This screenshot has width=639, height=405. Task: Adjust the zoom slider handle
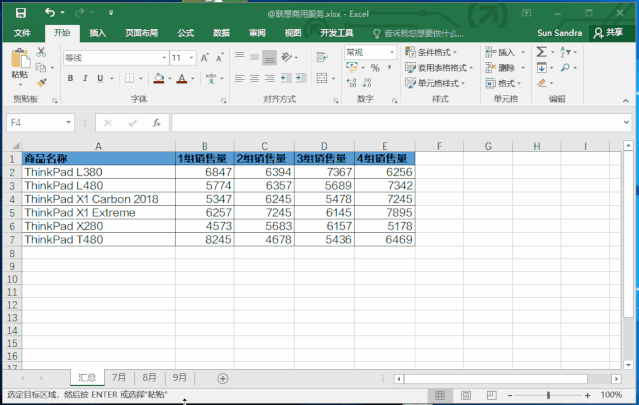click(549, 395)
